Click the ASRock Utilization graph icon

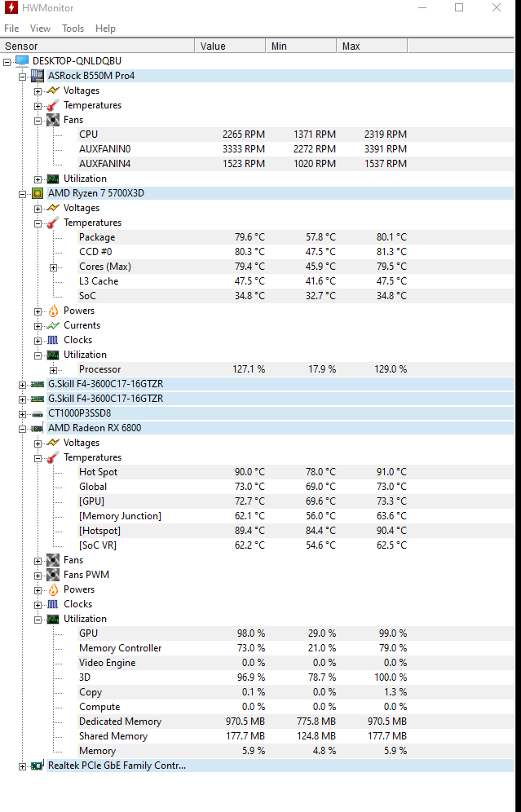click(53, 179)
